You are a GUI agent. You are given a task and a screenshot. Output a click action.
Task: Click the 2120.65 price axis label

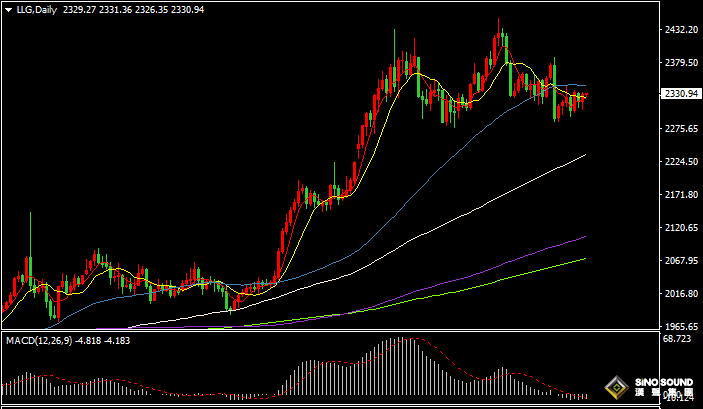tap(680, 228)
